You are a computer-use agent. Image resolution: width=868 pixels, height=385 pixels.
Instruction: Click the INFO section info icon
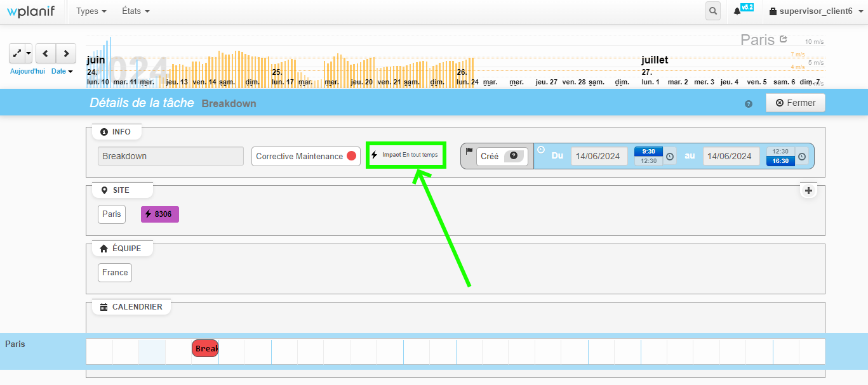click(x=104, y=131)
